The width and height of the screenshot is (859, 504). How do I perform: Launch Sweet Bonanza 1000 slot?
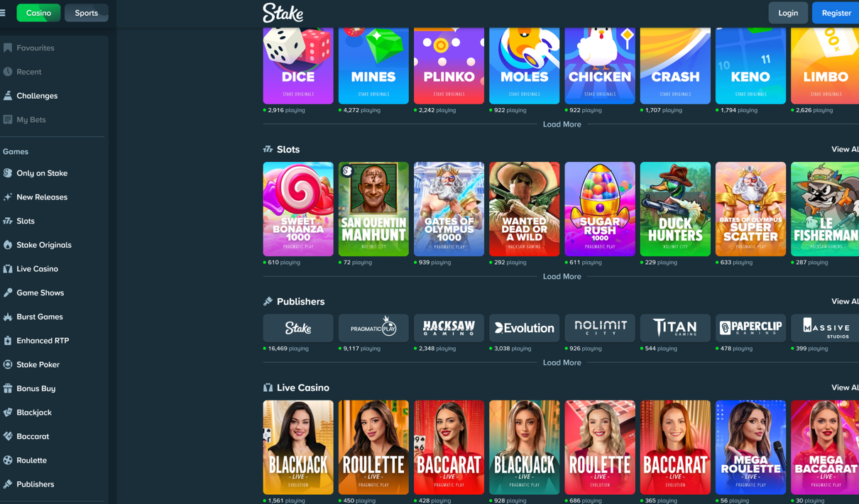click(297, 209)
